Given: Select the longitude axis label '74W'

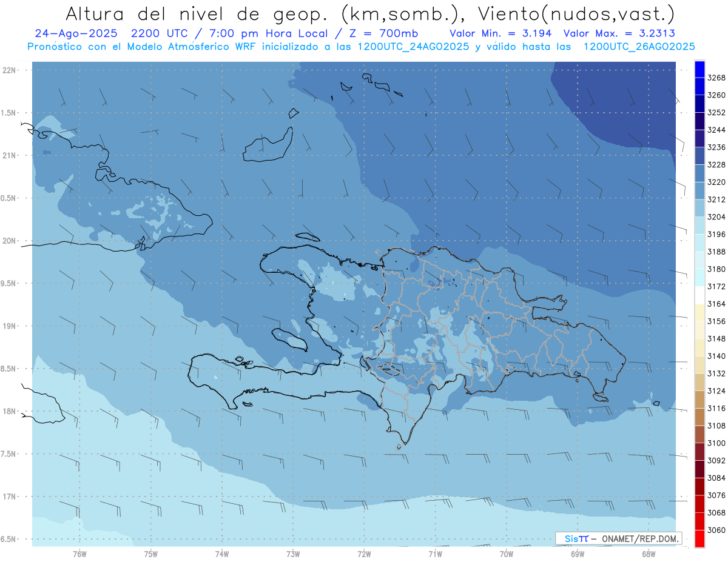Looking at the screenshot, I should coord(222,554).
